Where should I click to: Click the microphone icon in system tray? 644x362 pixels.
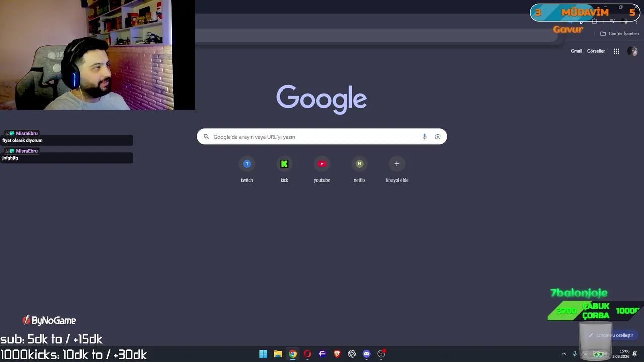tap(574, 354)
